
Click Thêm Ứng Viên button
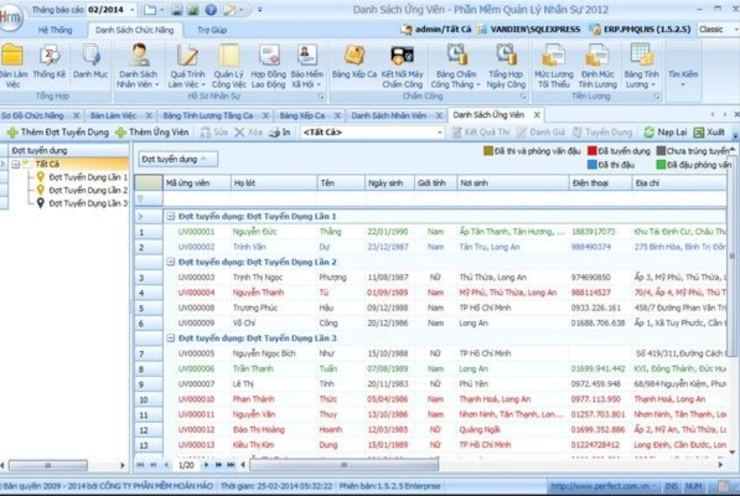[x=152, y=132]
